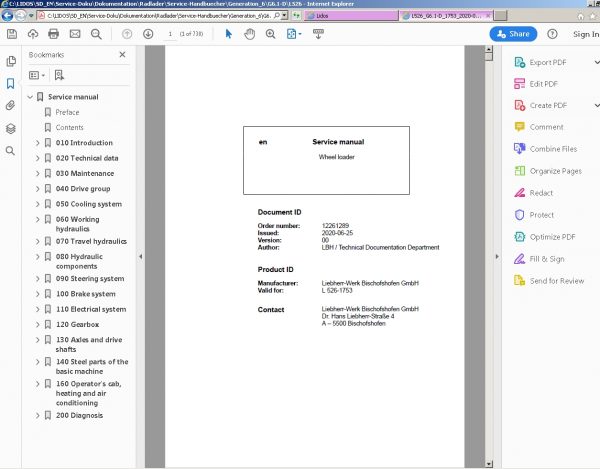Open the Export PDF tool
Viewport: 600px width, 469px height.
pyautogui.click(x=548, y=62)
